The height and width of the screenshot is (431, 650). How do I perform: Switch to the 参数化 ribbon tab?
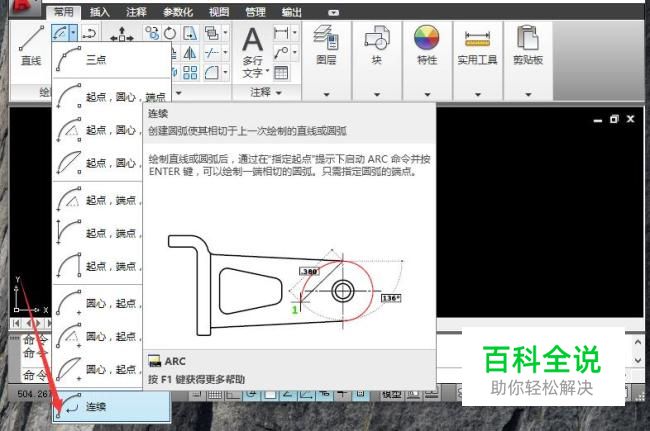pyautogui.click(x=178, y=12)
